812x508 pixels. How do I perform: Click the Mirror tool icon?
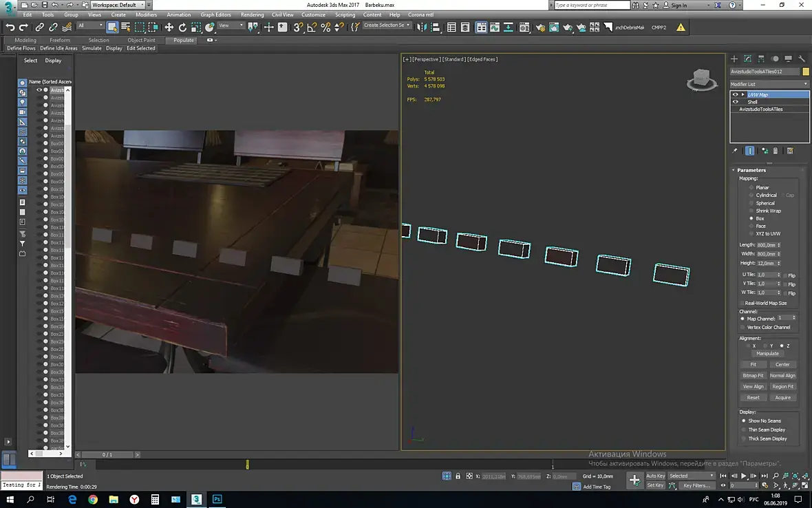click(x=422, y=28)
